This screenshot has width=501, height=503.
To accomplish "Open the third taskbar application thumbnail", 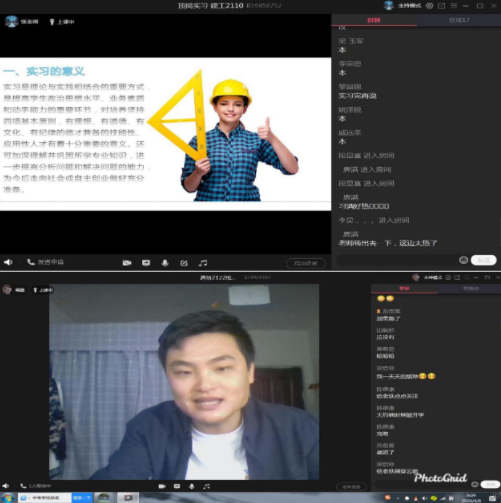I will 104,498.
